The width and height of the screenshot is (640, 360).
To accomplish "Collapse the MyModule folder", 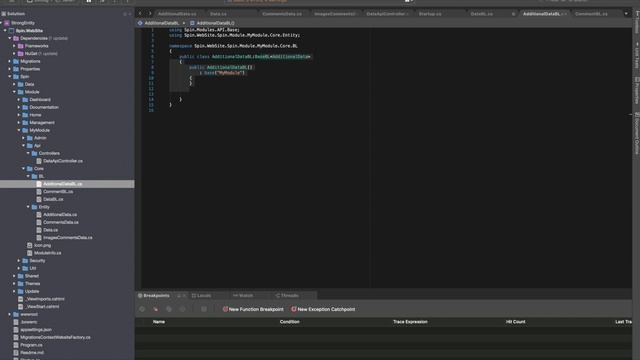I will pos(19,130).
